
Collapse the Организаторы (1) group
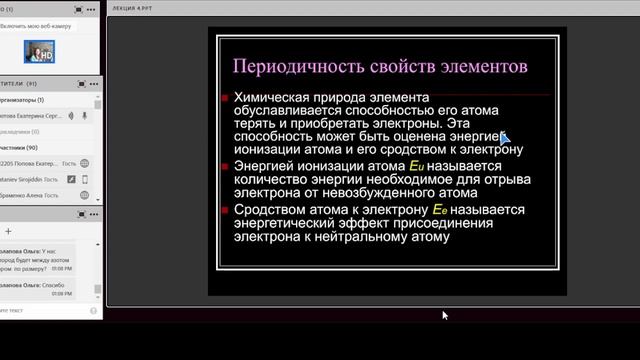[22, 100]
